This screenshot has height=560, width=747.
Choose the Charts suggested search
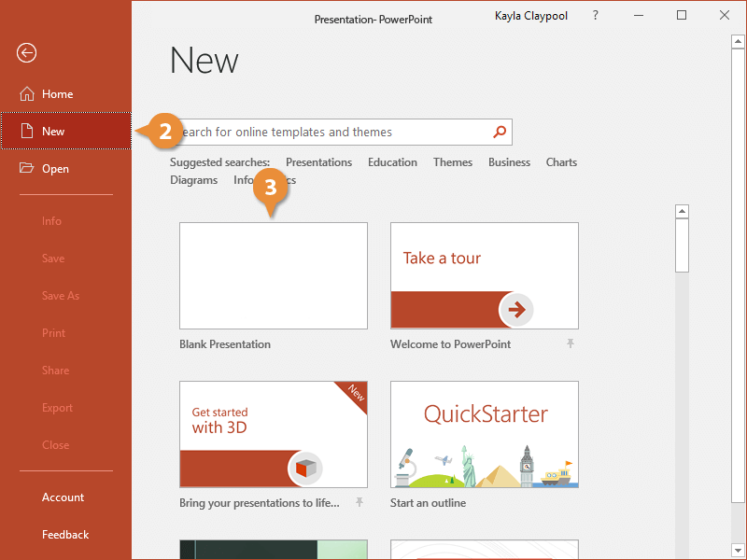click(561, 162)
